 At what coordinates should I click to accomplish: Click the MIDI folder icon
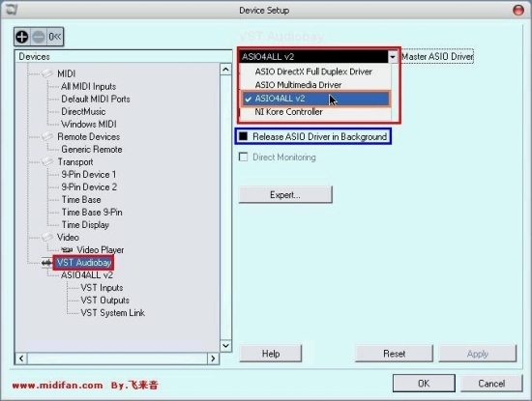[47, 73]
